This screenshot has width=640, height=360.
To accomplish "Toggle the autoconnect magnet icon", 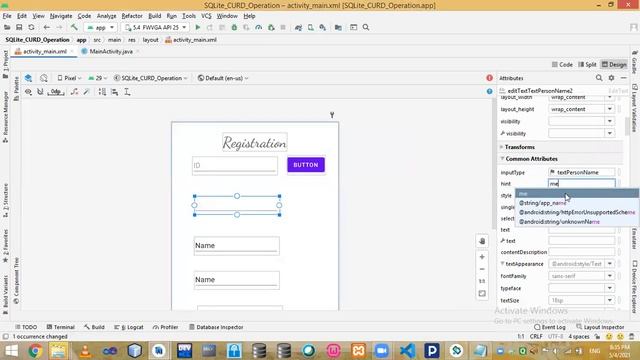I will coord(40,92).
